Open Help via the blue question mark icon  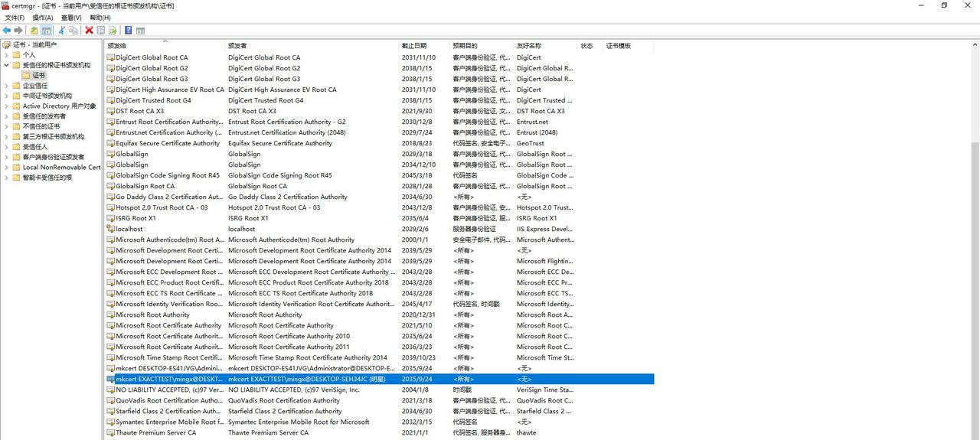pos(129,31)
